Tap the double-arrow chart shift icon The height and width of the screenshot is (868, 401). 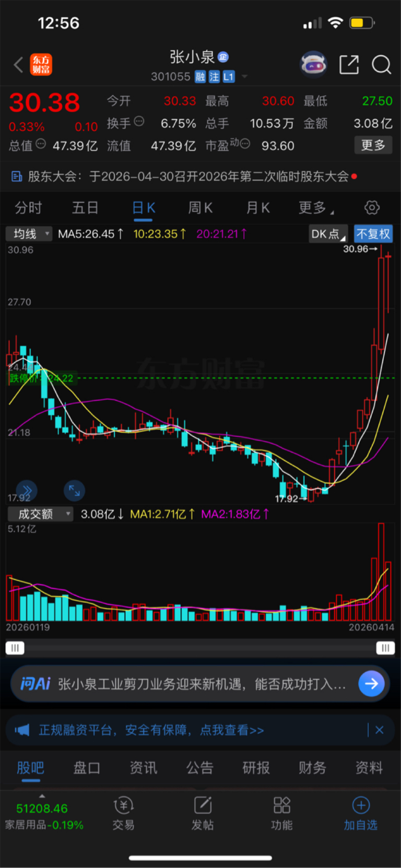[x=27, y=491]
